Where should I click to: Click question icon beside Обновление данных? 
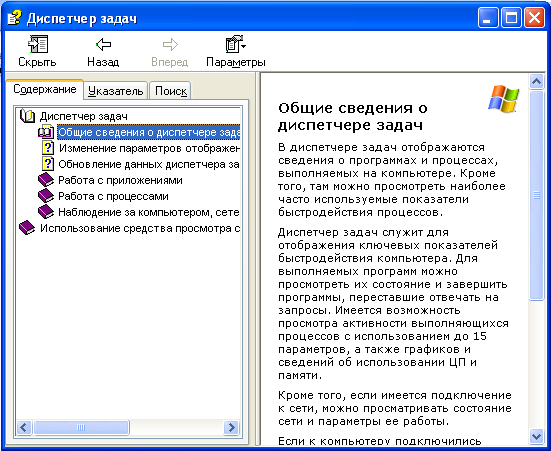48,164
